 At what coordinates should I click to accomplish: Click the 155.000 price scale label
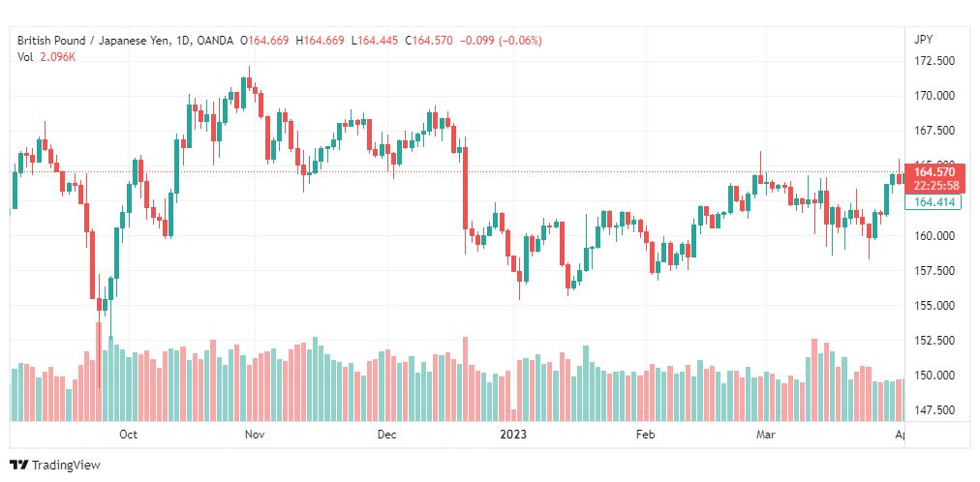pyautogui.click(x=935, y=305)
